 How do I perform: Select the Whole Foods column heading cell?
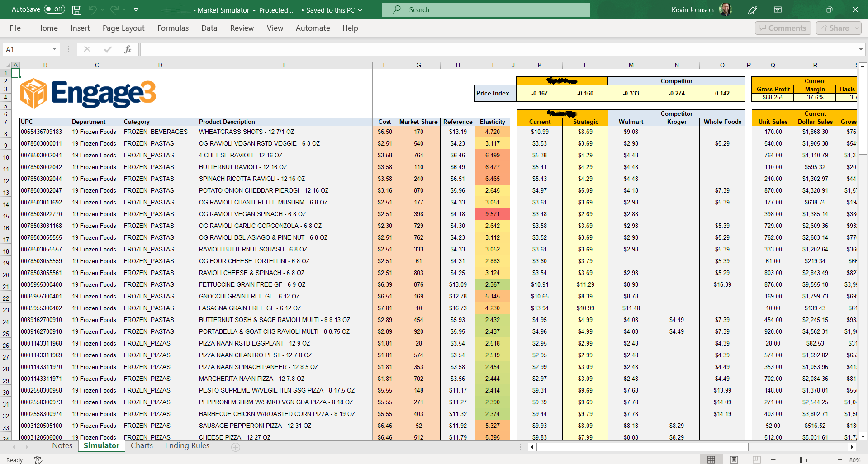pos(722,122)
